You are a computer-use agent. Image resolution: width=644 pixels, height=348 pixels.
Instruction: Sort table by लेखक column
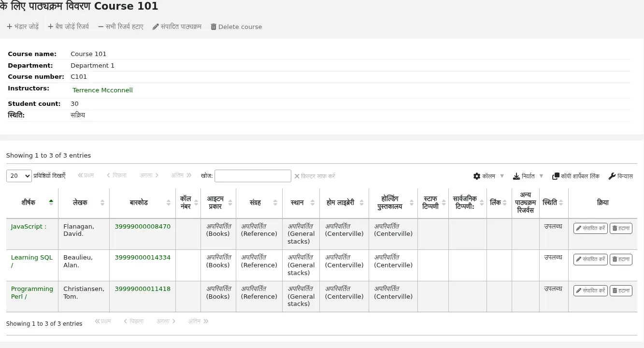point(84,203)
